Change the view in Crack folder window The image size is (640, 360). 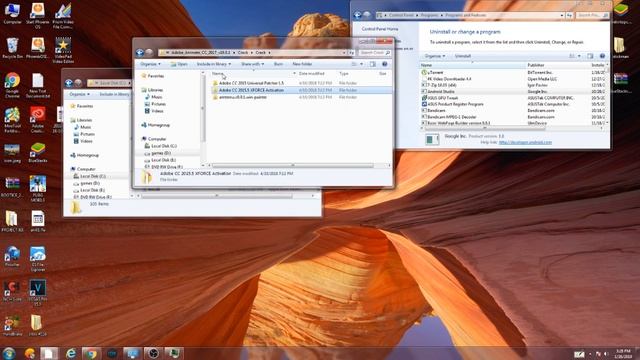(354, 64)
